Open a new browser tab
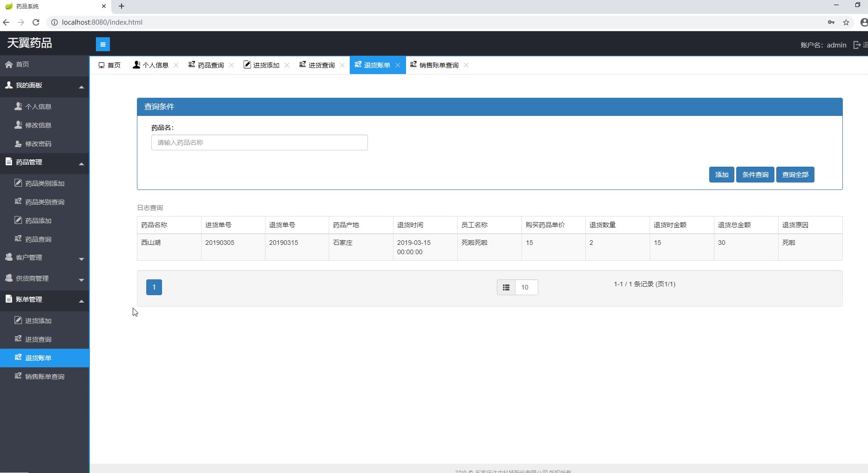 [x=122, y=6]
